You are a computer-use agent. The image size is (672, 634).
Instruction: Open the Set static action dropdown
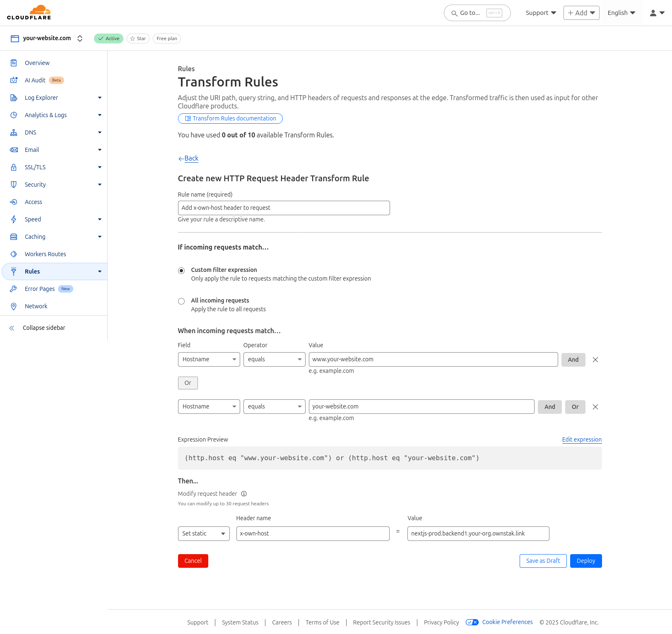(x=204, y=533)
